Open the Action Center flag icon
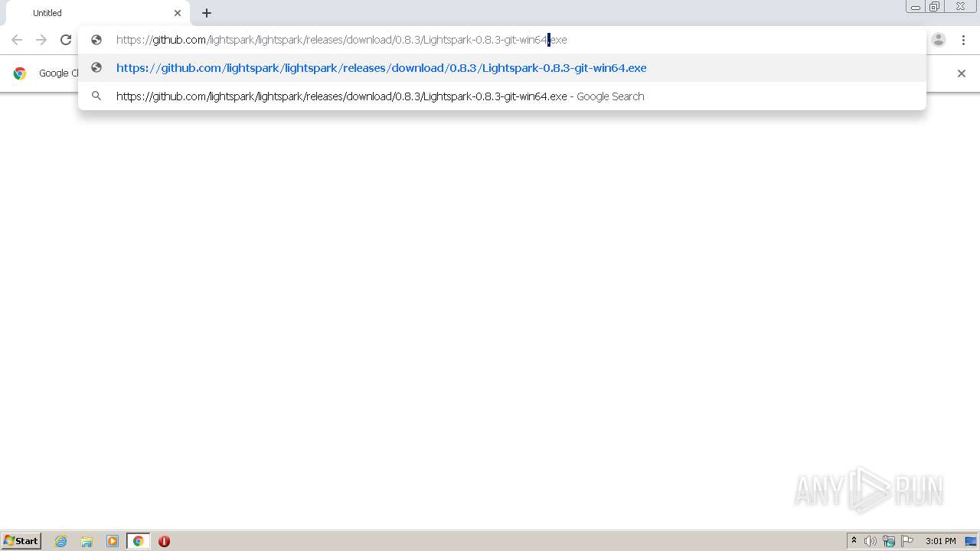Image resolution: width=980 pixels, height=551 pixels. coord(907,541)
